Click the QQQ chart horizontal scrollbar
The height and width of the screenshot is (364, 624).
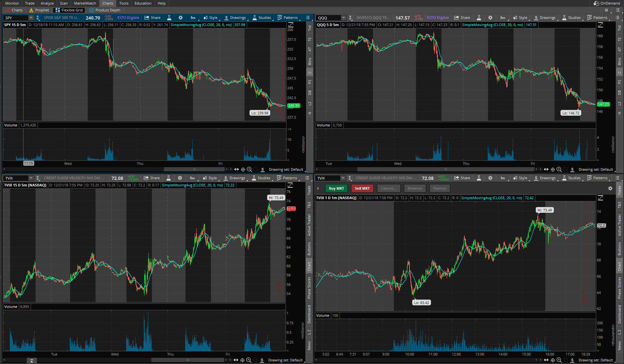click(x=445, y=169)
